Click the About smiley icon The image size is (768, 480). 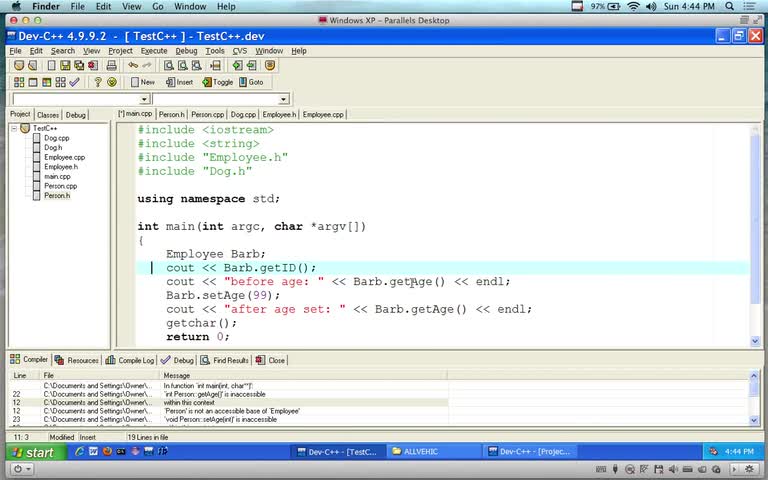click(112, 82)
